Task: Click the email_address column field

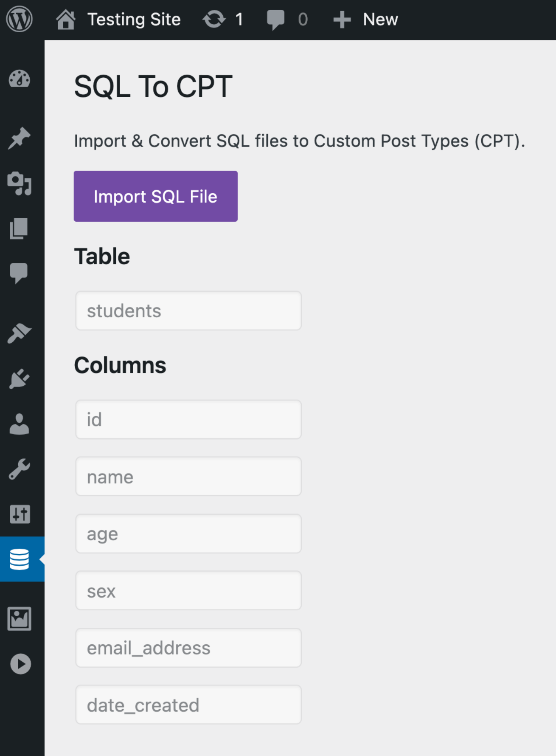Action: 188,648
